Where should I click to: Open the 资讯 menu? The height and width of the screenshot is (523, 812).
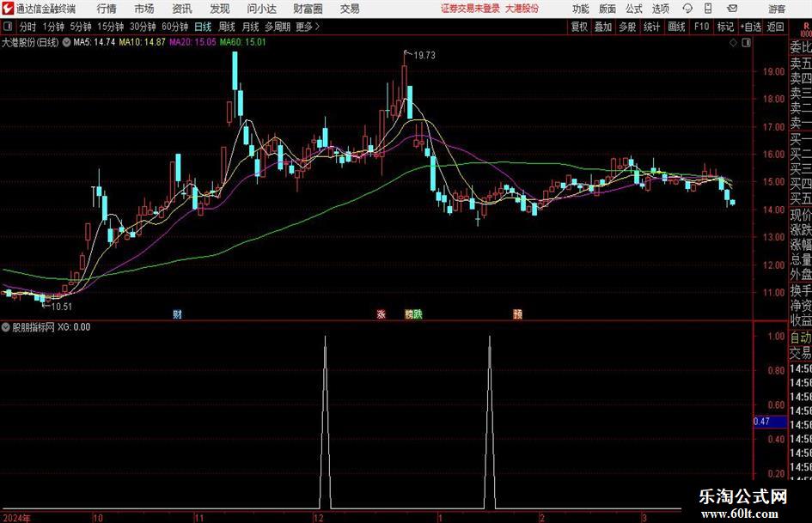point(182,9)
